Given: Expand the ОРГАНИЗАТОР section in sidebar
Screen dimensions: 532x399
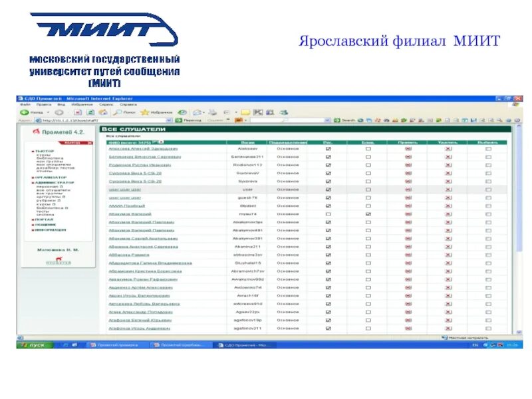Looking at the screenshot, I should click(49, 178).
